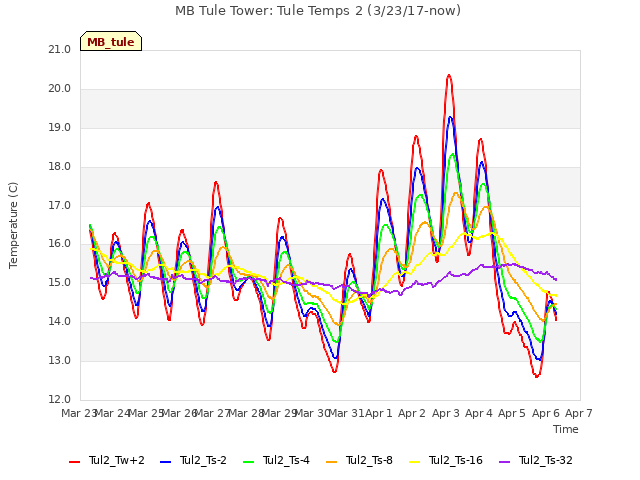Click the 13.0 y-axis tick label

point(60,360)
